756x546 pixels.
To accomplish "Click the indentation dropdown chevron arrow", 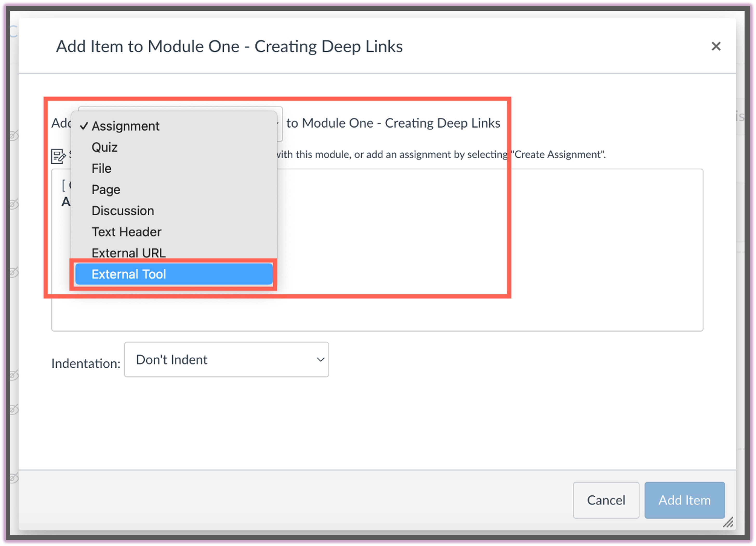I will tap(320, 359).
